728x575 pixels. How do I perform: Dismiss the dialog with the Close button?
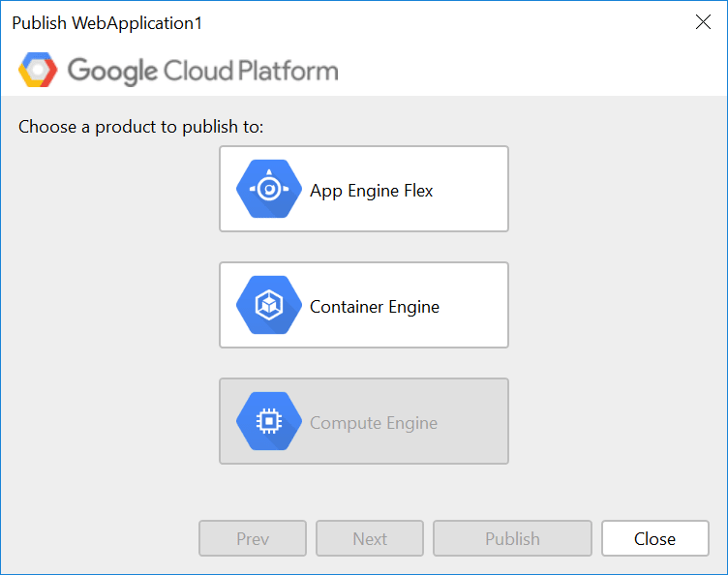[x=655, y=538]
